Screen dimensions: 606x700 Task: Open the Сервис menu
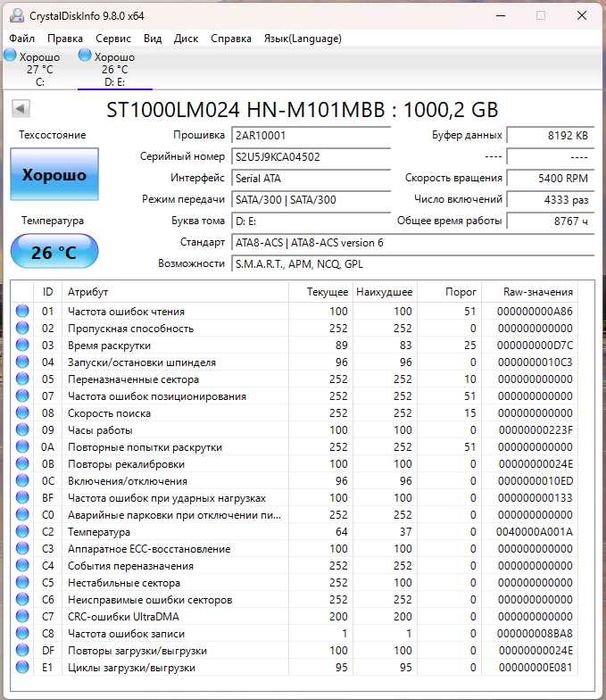coord(113,38)
